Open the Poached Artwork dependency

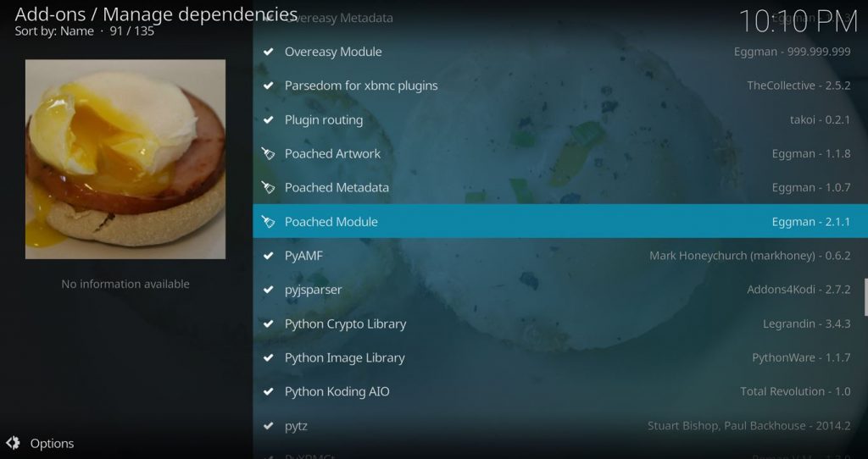560,154
